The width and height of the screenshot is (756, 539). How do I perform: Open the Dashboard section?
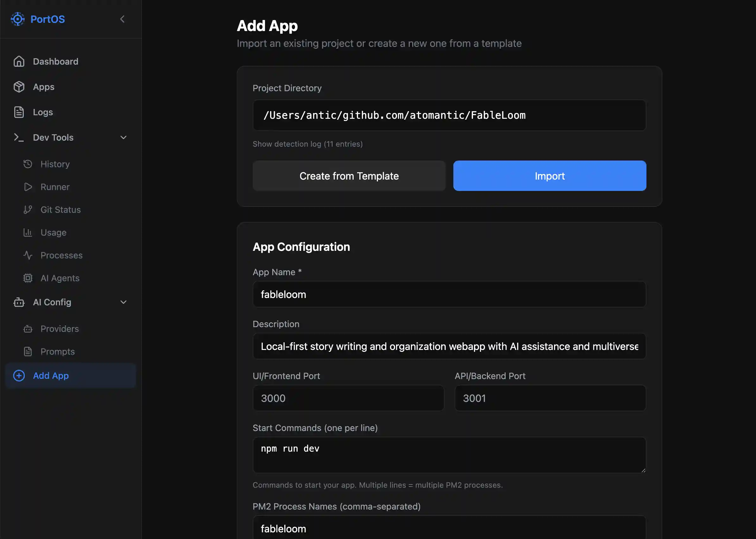55,61
